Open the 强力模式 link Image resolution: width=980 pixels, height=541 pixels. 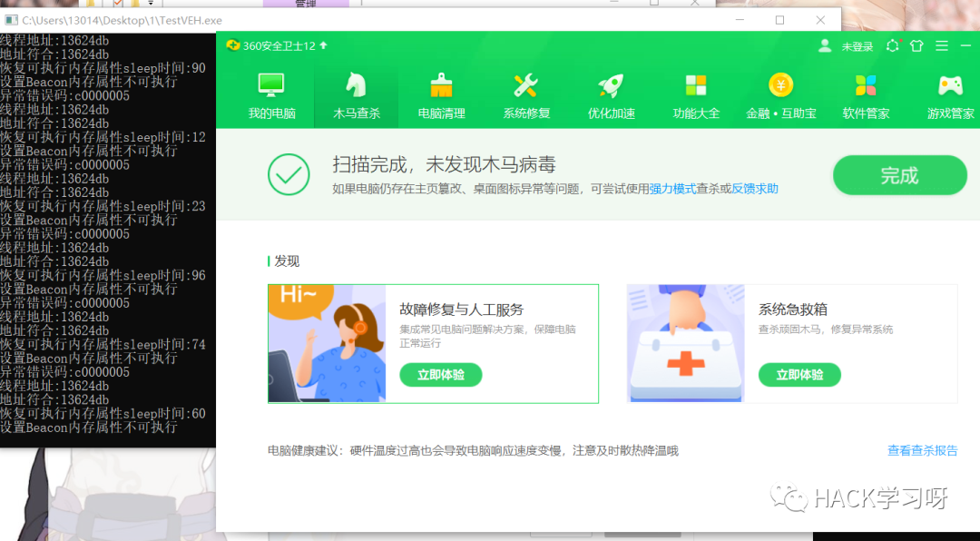click(x=671, y=188)
